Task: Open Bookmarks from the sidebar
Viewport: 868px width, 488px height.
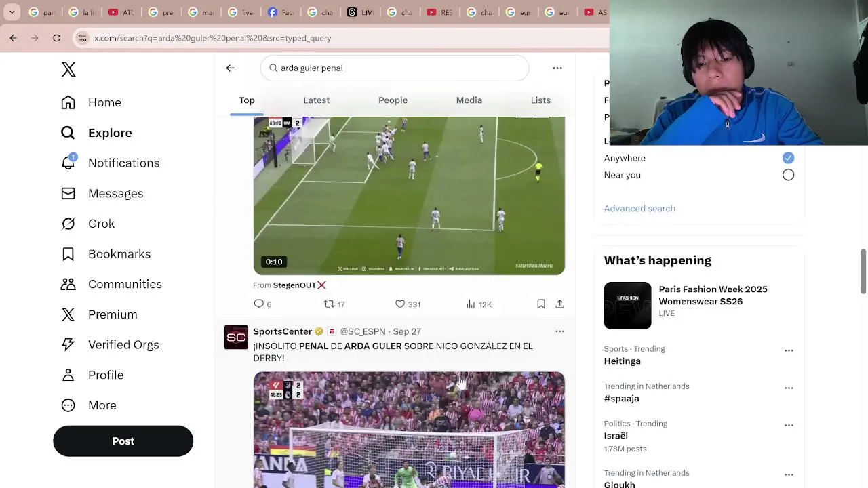Action: coord(106,254)
